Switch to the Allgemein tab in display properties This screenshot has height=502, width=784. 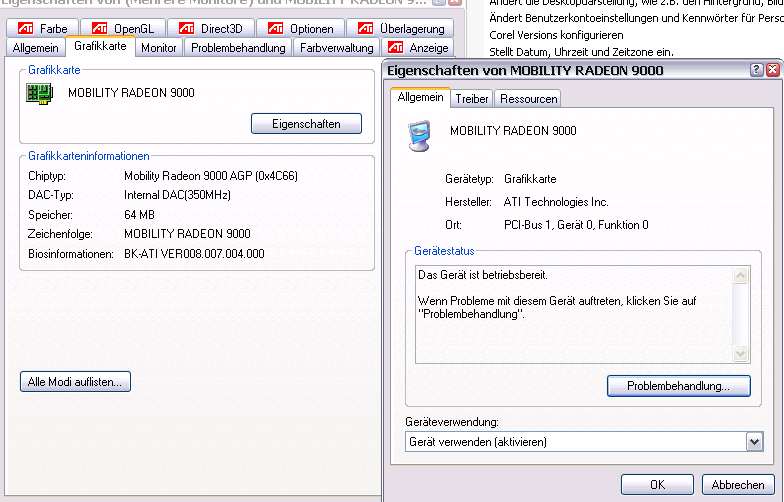tap(36, 48)
